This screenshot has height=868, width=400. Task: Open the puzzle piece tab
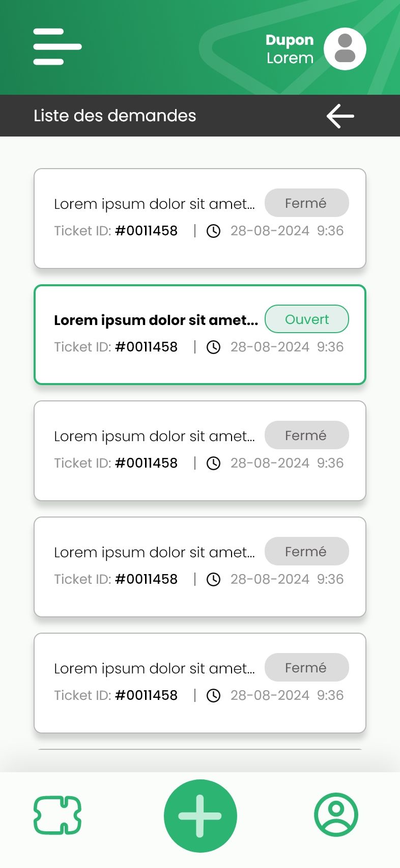58,815
